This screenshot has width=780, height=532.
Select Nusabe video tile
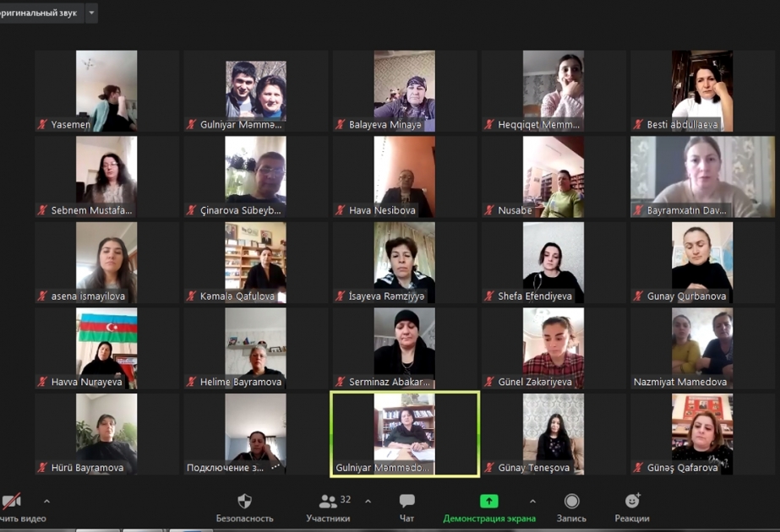click(554, 176)
